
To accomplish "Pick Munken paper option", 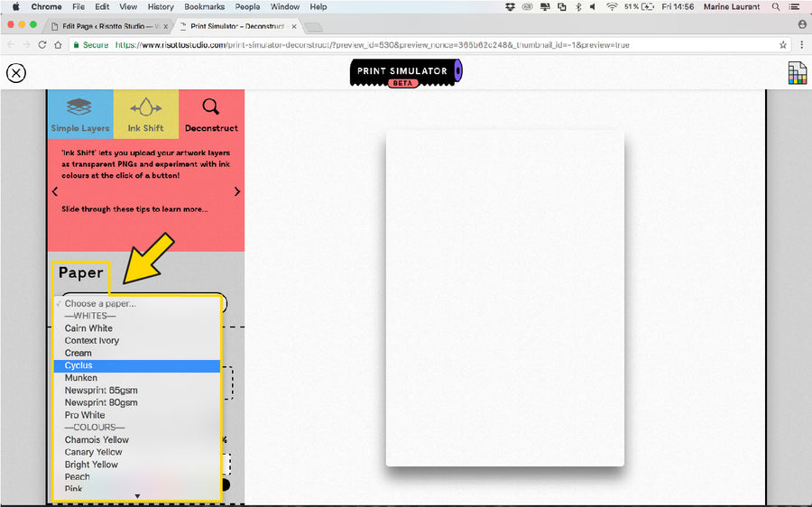I will [137, 378].
